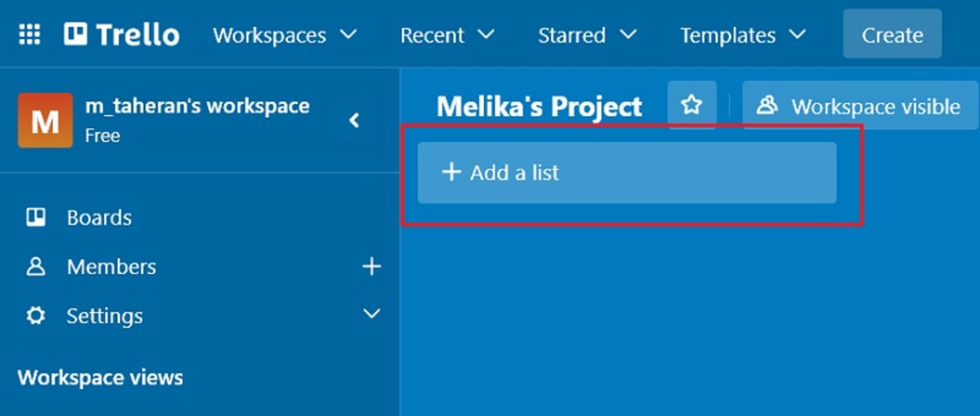Click the Trello logo icon
The width and height of the screenshot is (980, 416).
click(76, 34)
